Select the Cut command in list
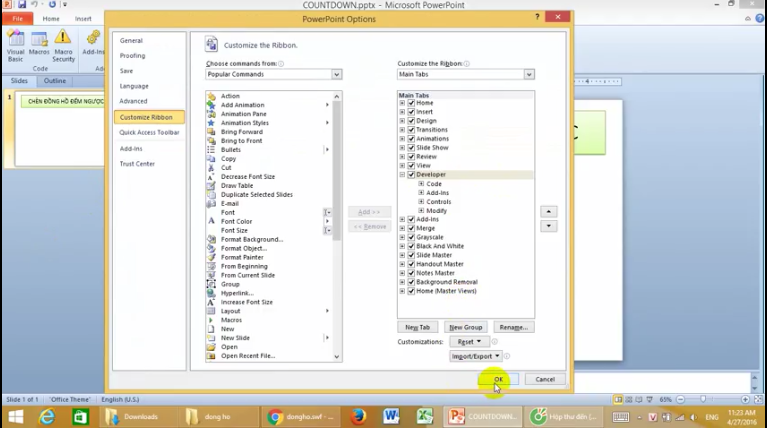767x430 pixels. pos(226,168)
